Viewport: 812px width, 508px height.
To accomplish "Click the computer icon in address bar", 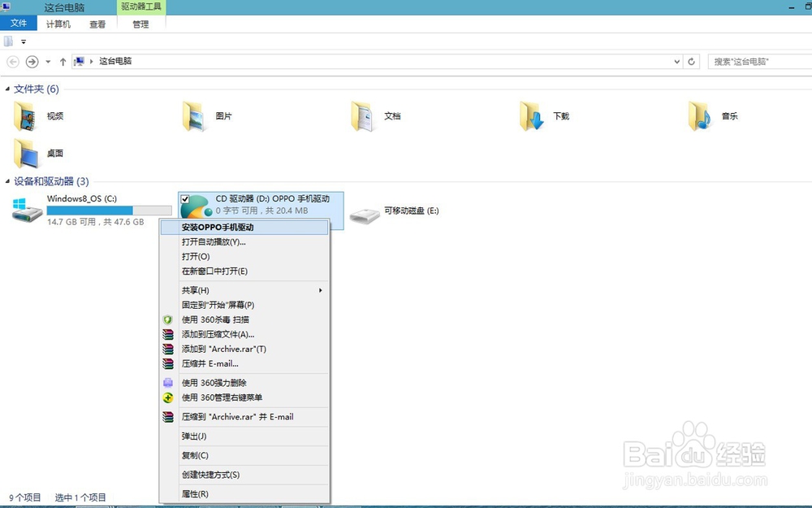I will coord(79,61).
